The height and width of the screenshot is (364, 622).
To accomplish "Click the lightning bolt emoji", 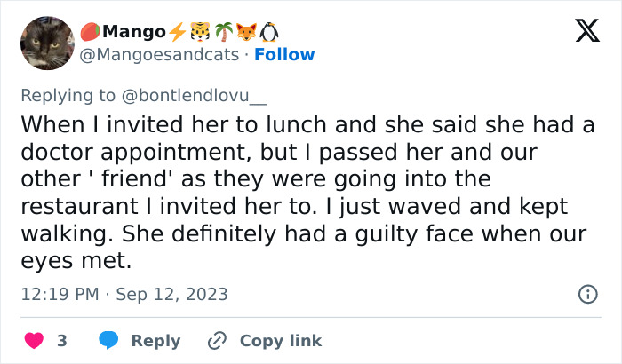I will [177, 32].
